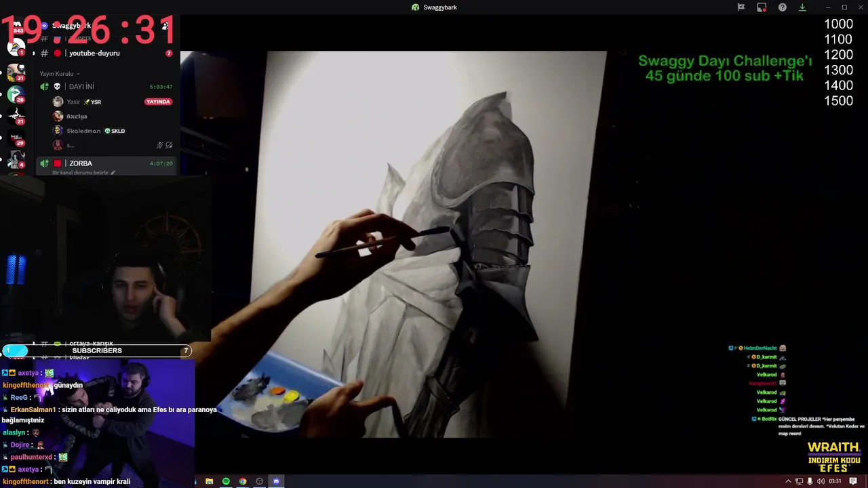
Task: Click the ZORBA timer 4:07:20
Action: pos(161,163)
